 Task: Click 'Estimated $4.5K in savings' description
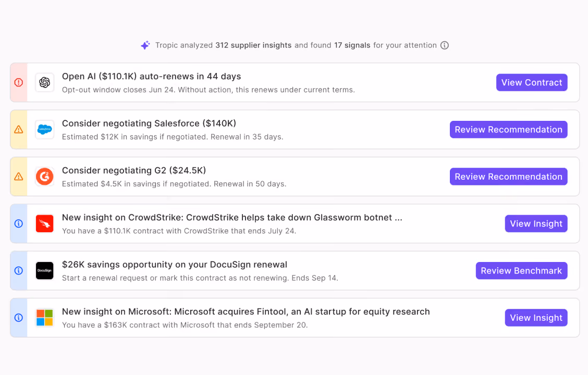point(174,184)
